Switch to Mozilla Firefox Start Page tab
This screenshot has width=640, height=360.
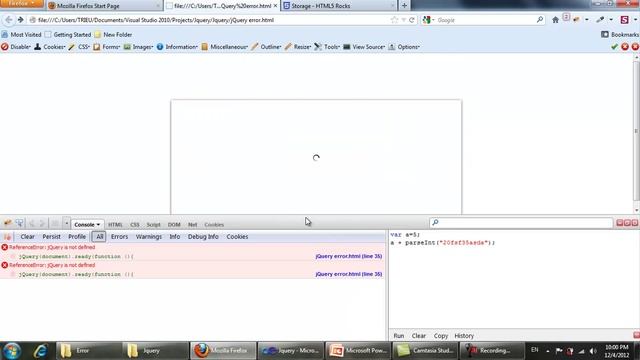pos(104,6)
